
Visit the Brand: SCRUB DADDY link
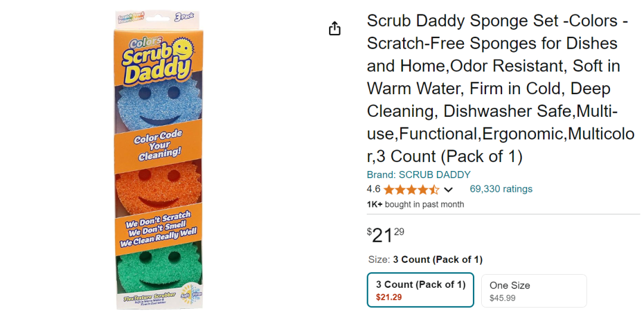[x=418, y=175]
